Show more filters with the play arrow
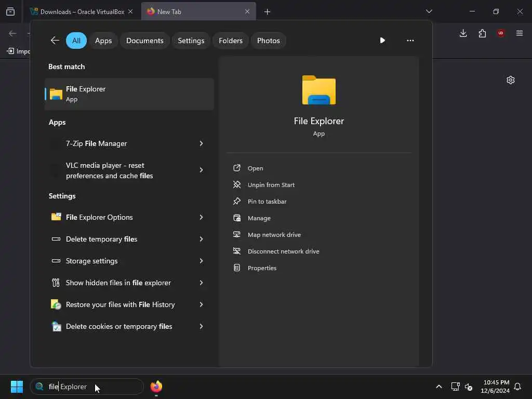The height and width of the screenshot is (399, 532). (x=382, y=41)
